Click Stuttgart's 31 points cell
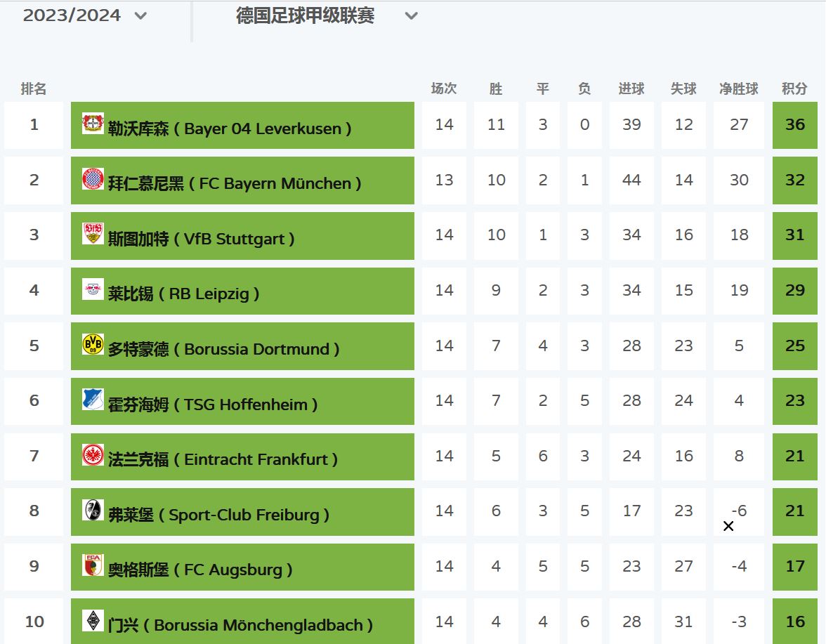The image size is (826, 644). coord(795,235)
